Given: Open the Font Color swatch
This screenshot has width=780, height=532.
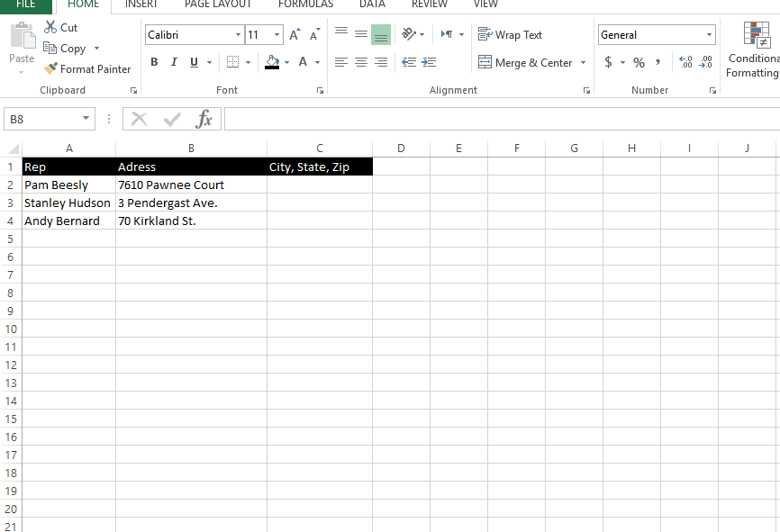Looking at the screenshot, I should click(x=304, y=62).
